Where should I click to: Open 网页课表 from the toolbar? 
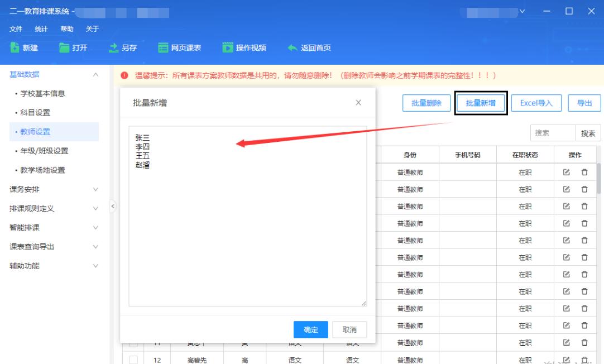coord(180,48)
